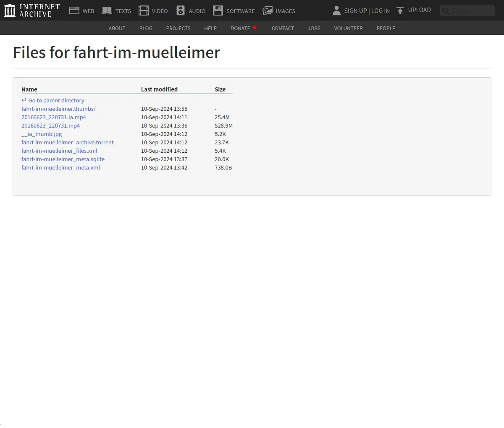This screenshot has width=504, height=428.
Task: Click the 25.4M size value
Action: [222, 117]
